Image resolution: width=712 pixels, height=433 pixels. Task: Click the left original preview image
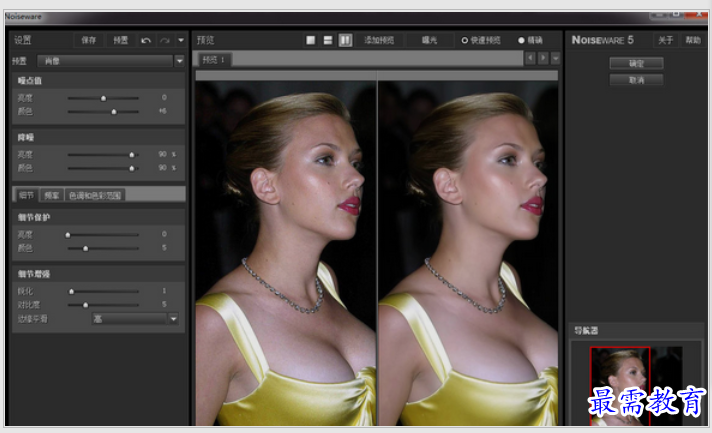coord(286,253)
